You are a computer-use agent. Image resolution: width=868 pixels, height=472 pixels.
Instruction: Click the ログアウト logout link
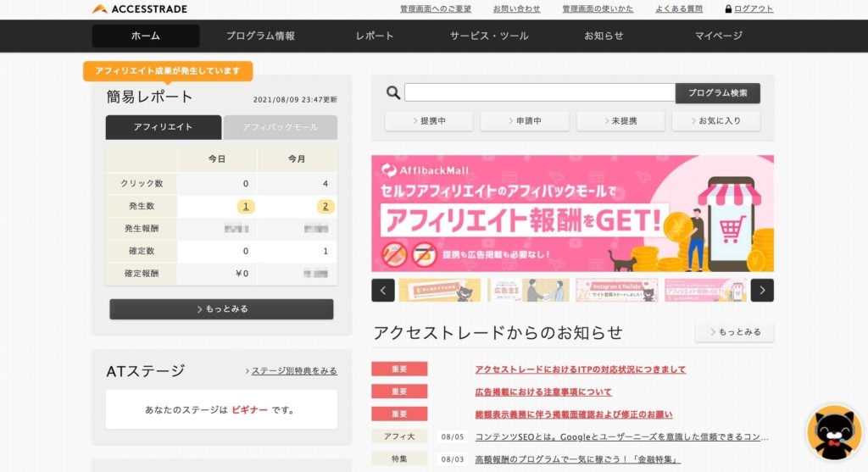749,8
